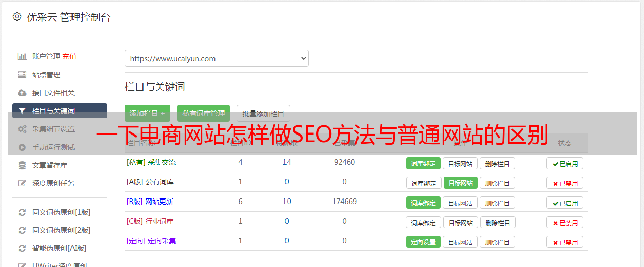
Task: Click 定向设置 for 定向采集 row
Action: 423,242
